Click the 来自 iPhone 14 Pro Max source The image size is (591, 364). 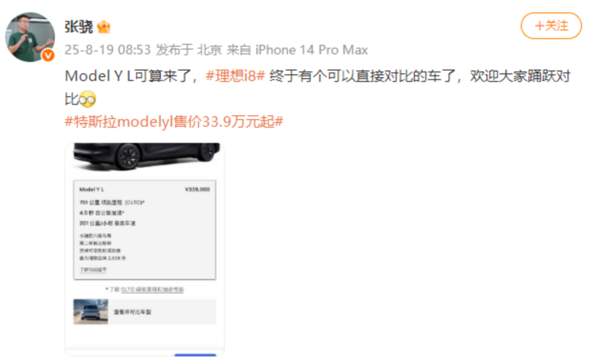click(x=297, y=50)
